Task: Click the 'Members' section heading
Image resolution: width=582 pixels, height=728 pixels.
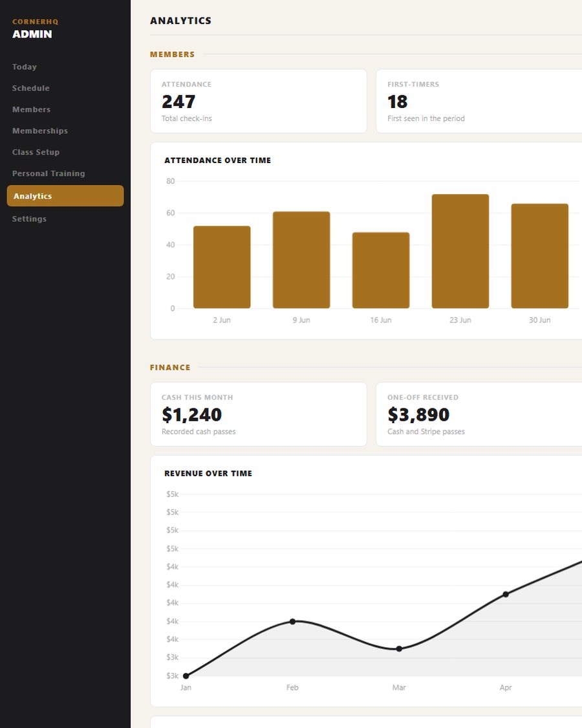Action: click(172, 54)
